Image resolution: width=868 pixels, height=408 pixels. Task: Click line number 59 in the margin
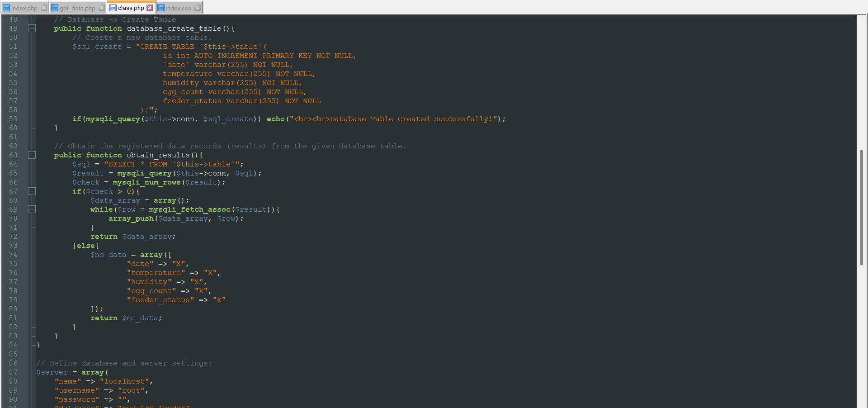(13, 119)
